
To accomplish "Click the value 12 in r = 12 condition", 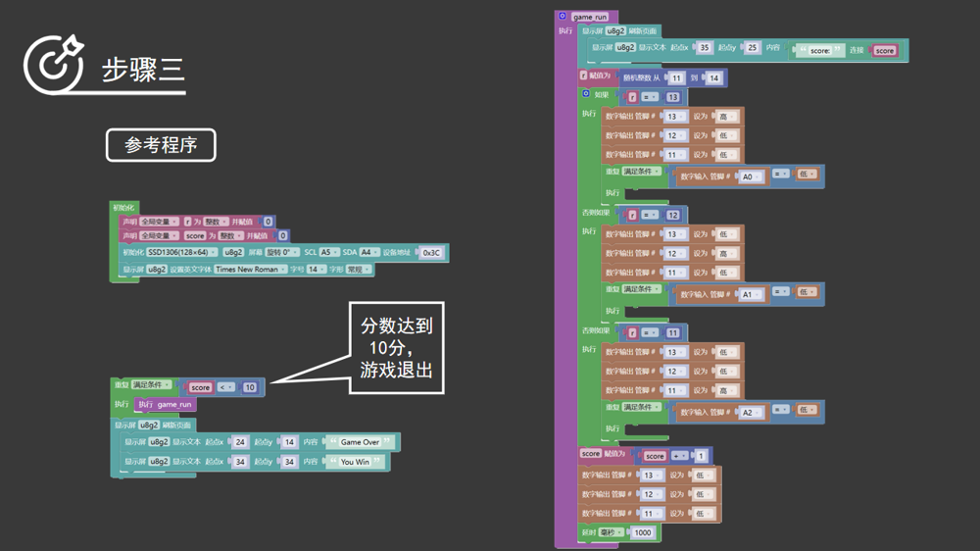I will pyautogui.click(x=672, y=215).
